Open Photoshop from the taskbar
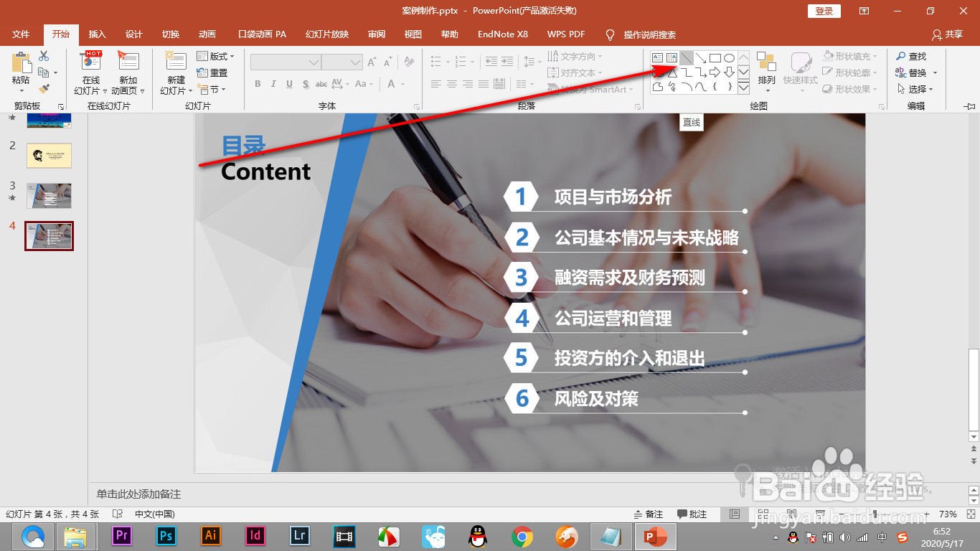The height and width of the screenshot is (551, 980). [x=166, y=536]
